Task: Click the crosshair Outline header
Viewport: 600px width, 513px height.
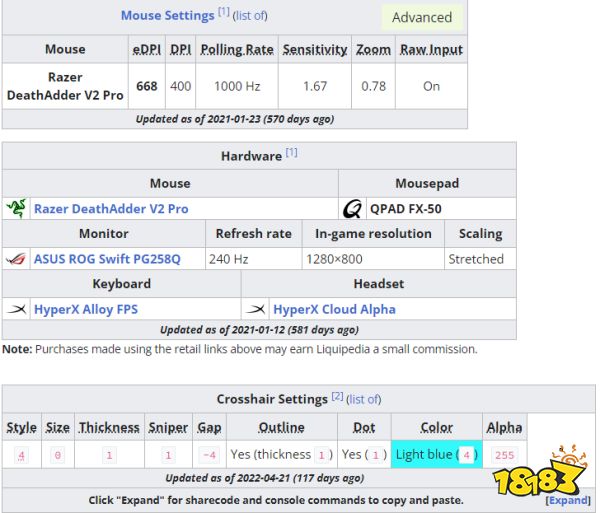Action: pyautogui.click(x=282, y=427)
